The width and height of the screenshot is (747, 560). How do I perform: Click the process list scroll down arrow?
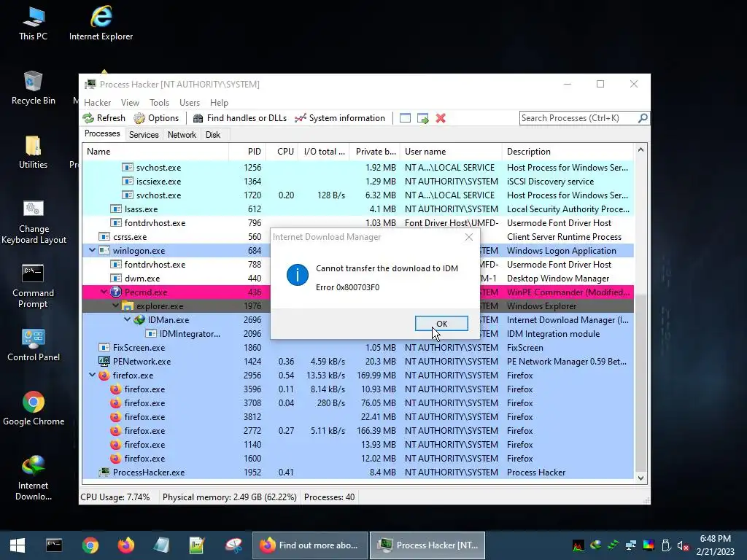pos(640,478)
